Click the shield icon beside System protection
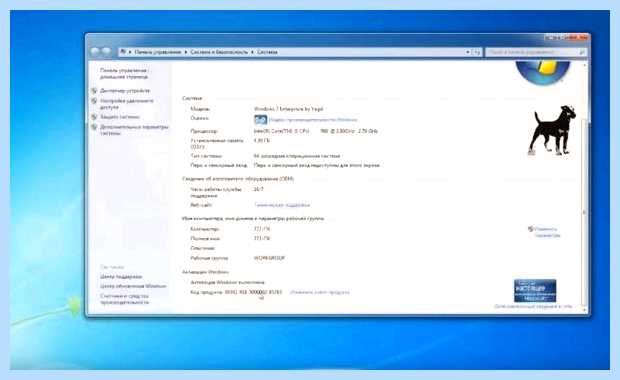Image resolution: width=620 pixels, height=380 pixels. click(94, 117)
